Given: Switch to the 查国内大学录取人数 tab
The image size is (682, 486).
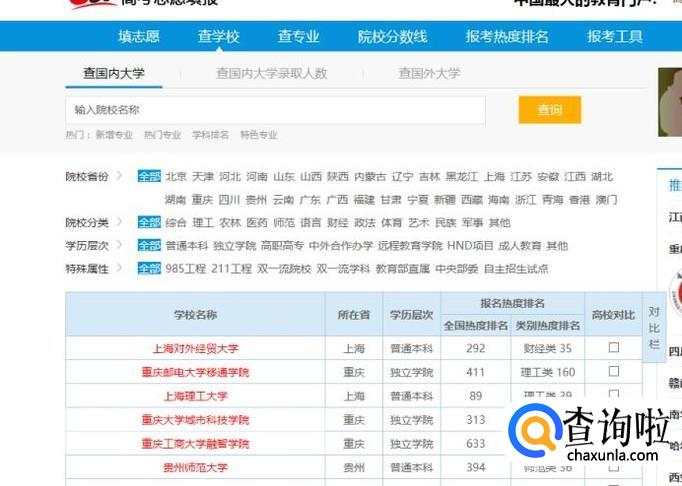Looking at the screenshot, I should point(272,73).
